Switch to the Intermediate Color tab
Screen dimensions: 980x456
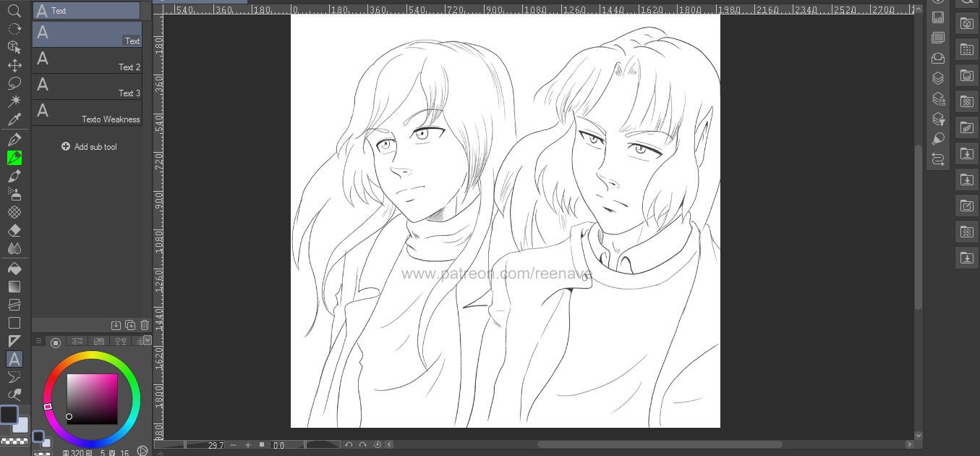click(x=120, y=342)
